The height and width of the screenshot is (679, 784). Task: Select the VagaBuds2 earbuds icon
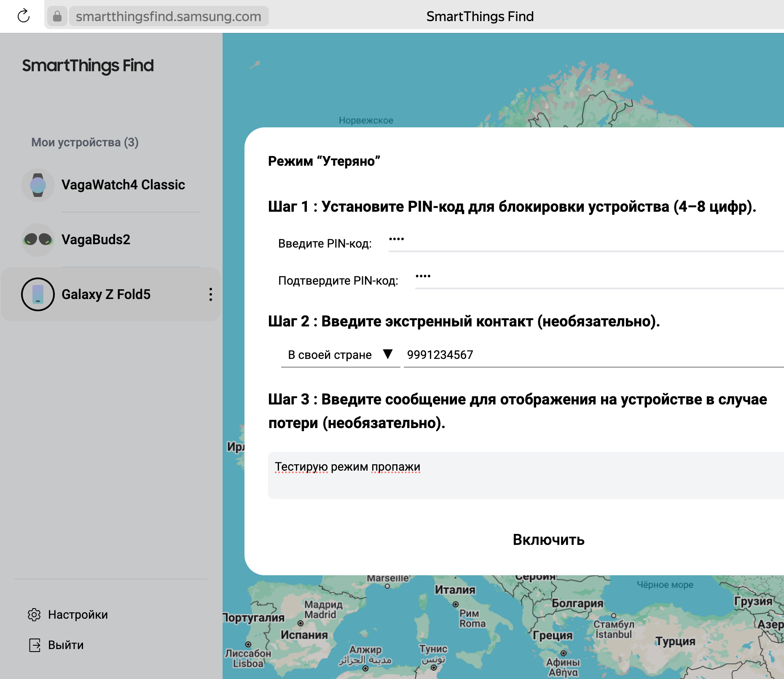[38, 240]
